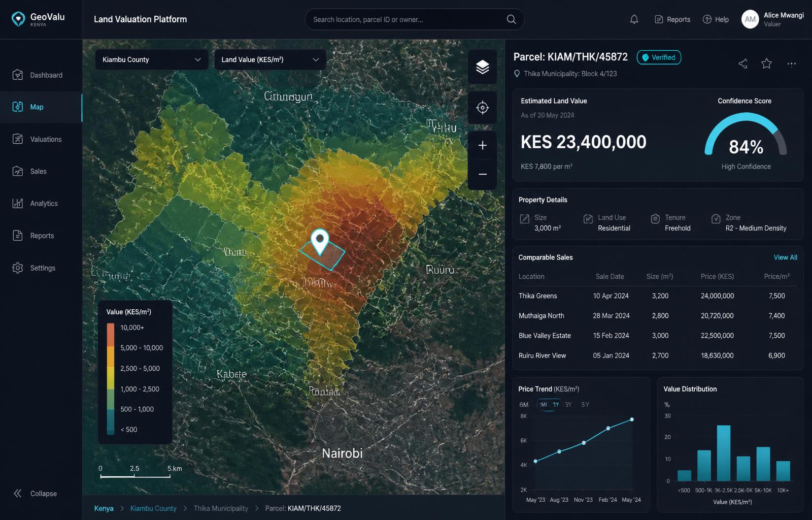Open Help in the top bar
The height and width of the screenshot is (520, 812).
(716, 19)
